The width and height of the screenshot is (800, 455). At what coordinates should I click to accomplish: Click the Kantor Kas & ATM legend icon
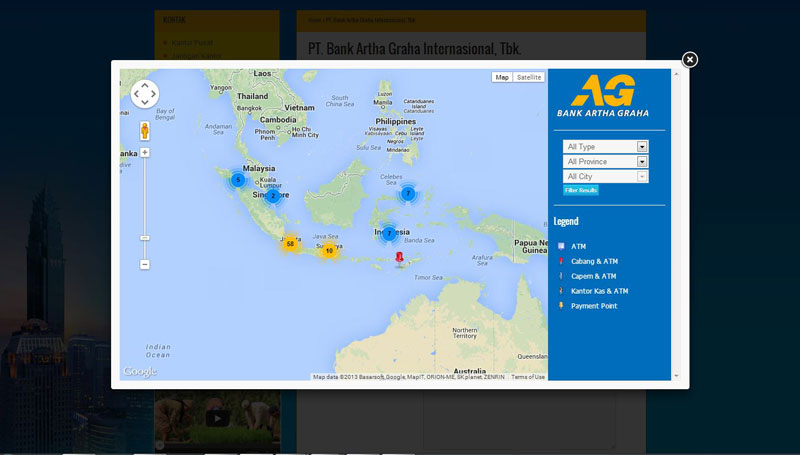[561, 291]
